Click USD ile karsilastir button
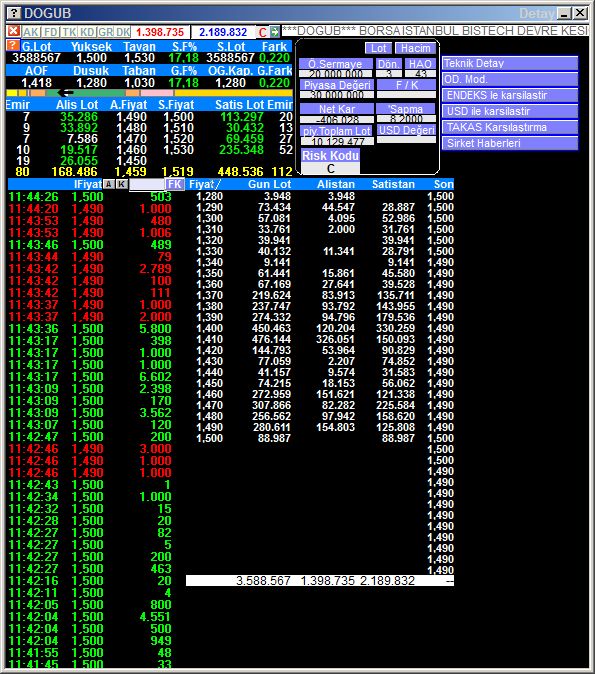This screenshot has height=674, width=595. point(510,111)
